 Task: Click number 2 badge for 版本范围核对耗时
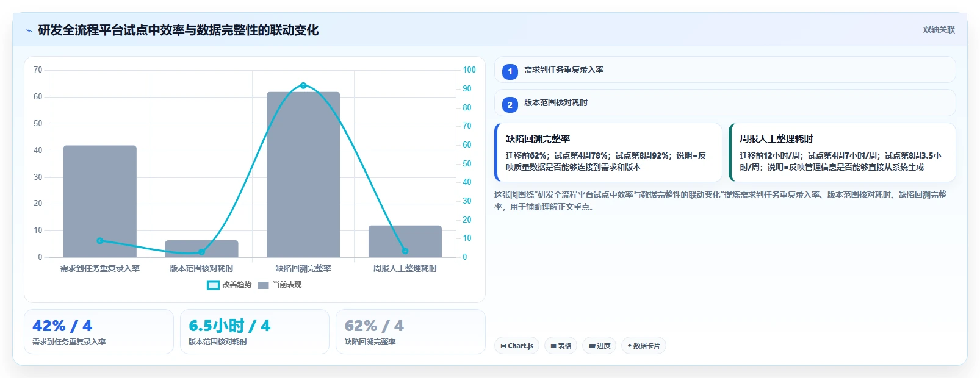(510, 104)
